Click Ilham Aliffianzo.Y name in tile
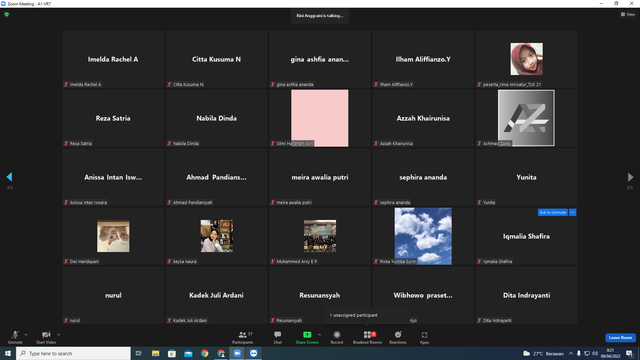The height and width of the screenshot is (360, 640). [423, 59]
